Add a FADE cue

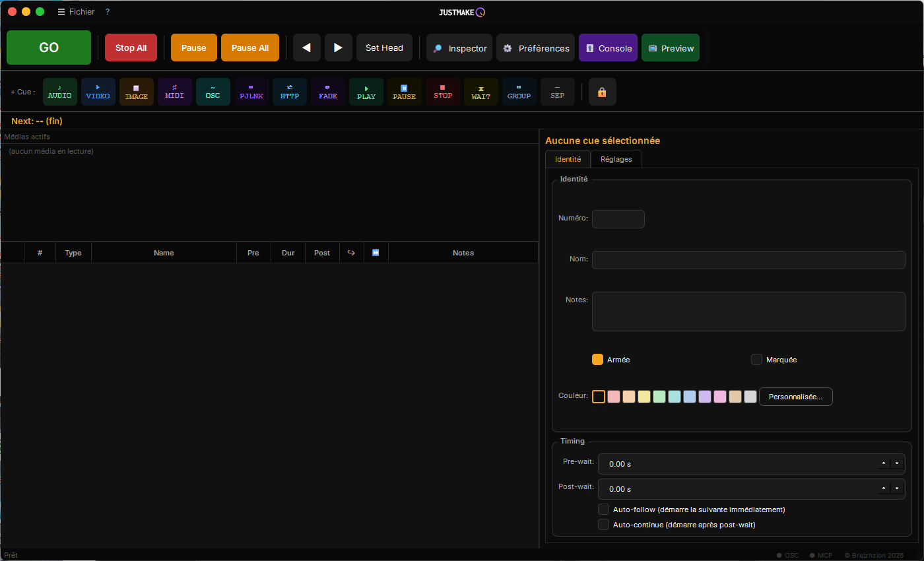[328, 92]
